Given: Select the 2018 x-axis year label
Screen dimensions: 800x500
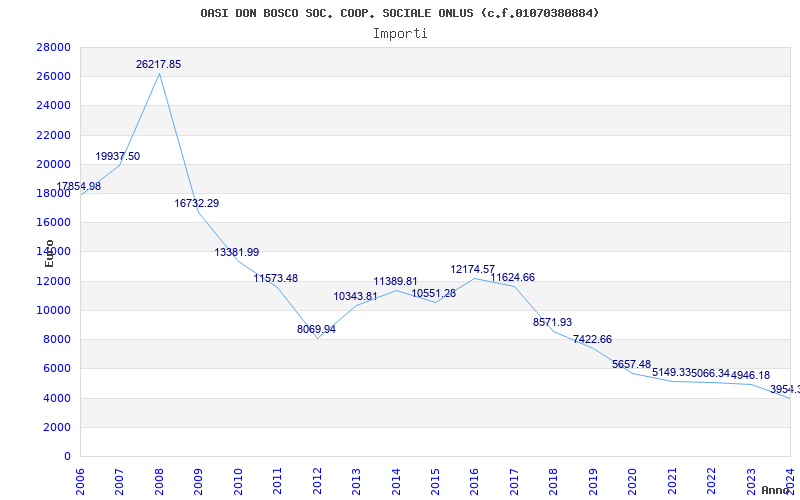Looking at the screenshot, I should tap(554, 481).
